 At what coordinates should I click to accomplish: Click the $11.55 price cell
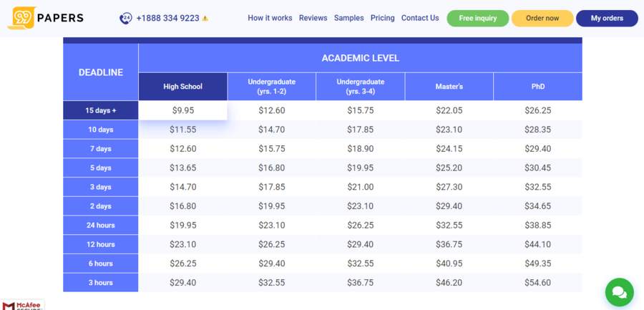pos(182,130)
